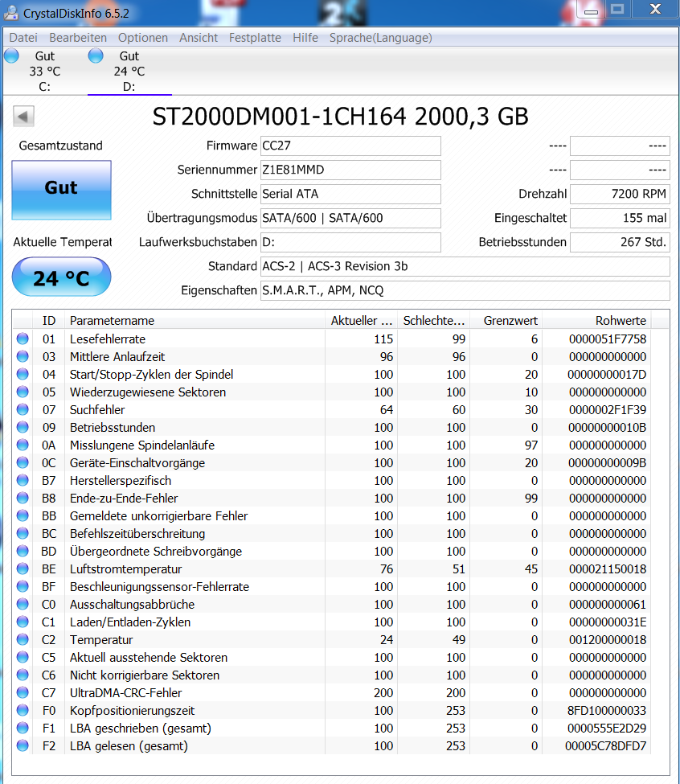Select drive D: at 24 °C
680x784 pixels.
click(x=129, y=71)
